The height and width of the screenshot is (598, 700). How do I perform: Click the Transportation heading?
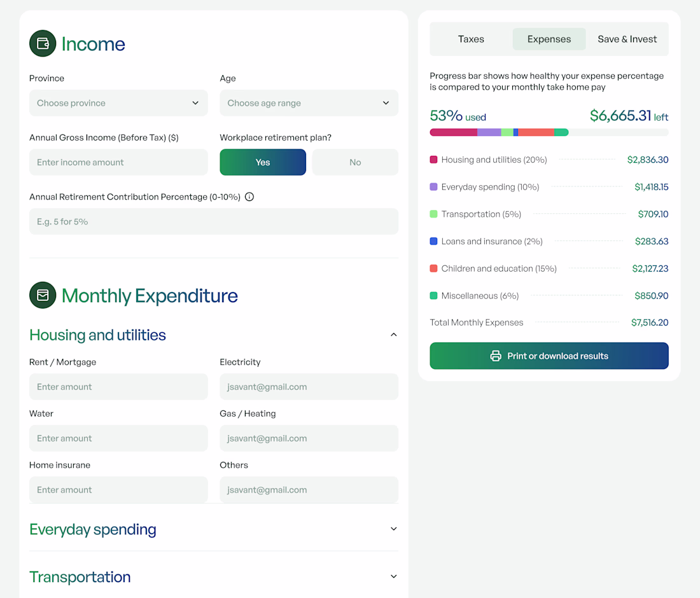coord(80,576)
